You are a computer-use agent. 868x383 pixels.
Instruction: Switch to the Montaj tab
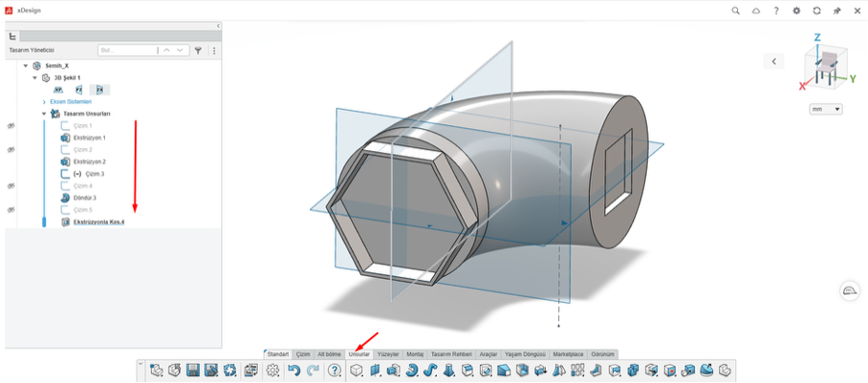tap(415, 354)
